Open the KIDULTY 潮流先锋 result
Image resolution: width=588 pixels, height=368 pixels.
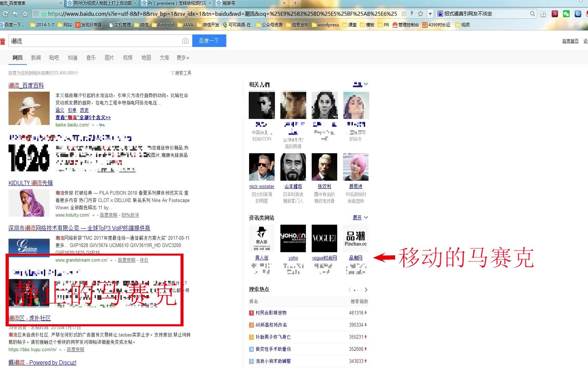[x=31, y=183]
